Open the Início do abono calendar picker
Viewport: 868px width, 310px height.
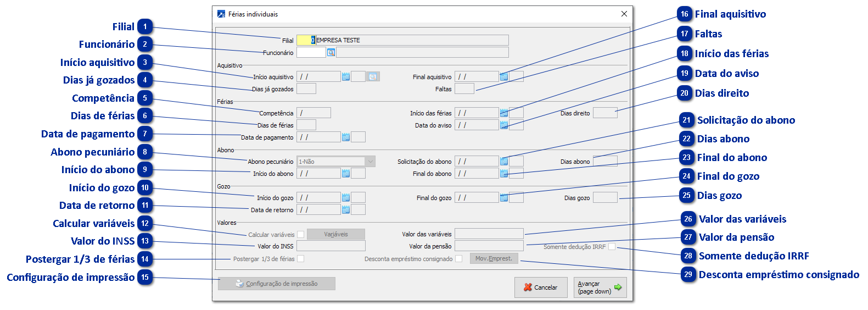346,173
